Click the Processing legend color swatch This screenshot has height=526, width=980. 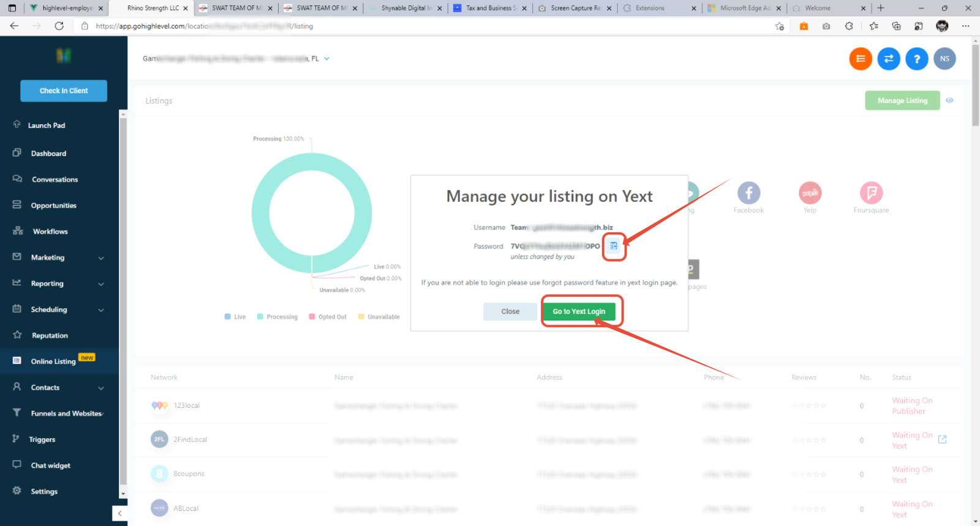coord(260,317)
